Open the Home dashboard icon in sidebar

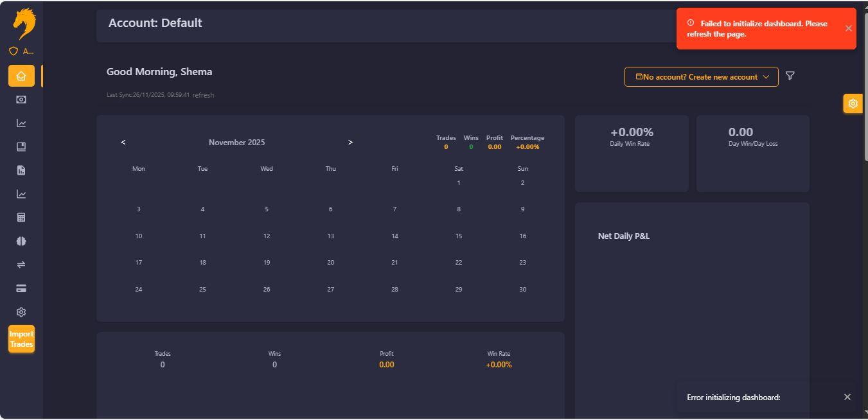point(21,76)
